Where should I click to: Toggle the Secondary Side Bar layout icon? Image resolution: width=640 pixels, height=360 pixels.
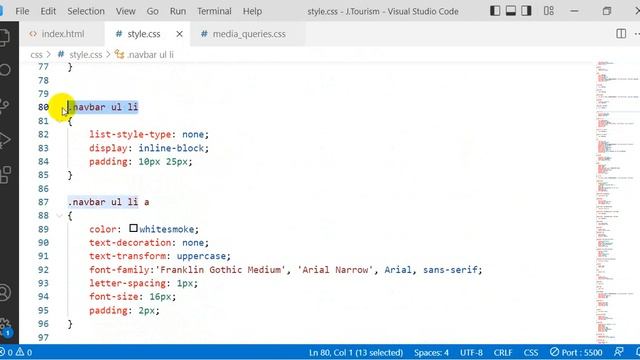point(526,11)
